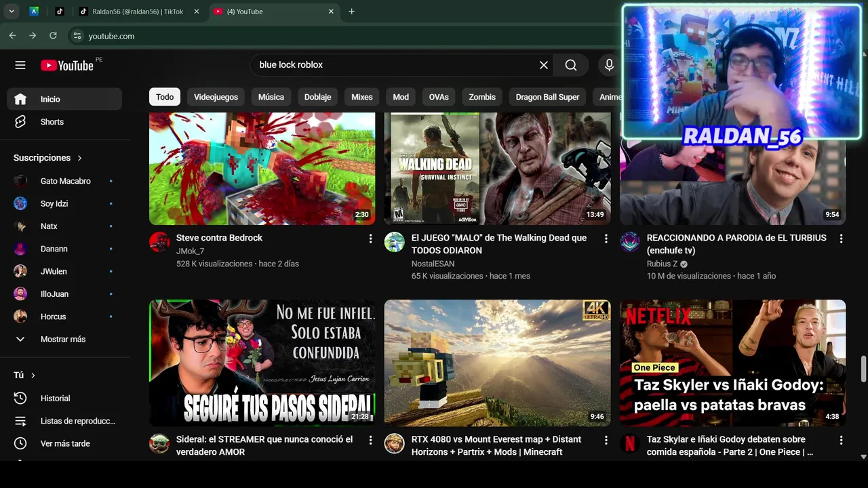Select the Todo filter chip
Image resolution: width=868 pixels, height=488 pixels.
click(165, 97)
